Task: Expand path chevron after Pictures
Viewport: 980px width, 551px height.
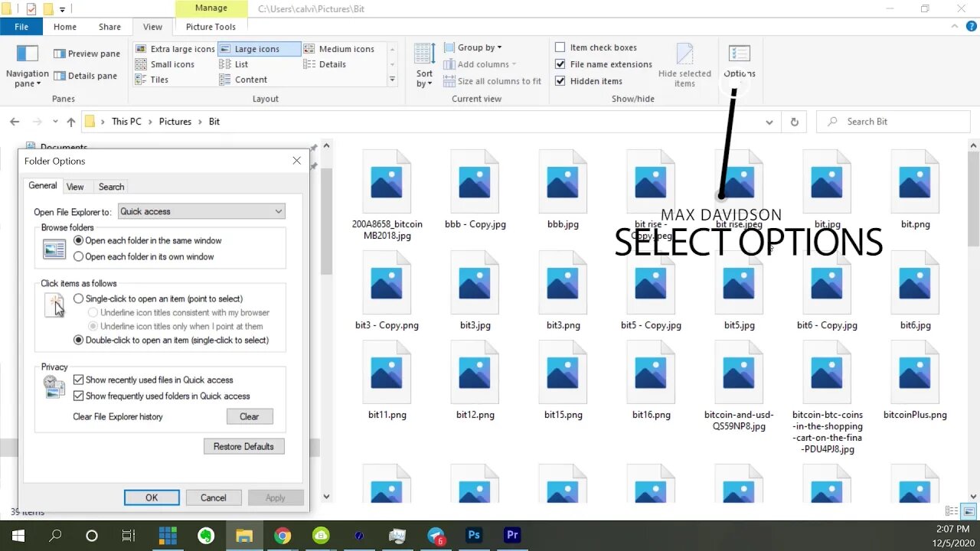Action: [200, 122]
